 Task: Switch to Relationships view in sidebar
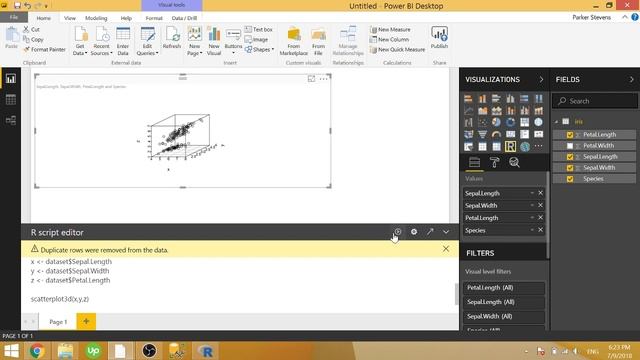(11, 120)
